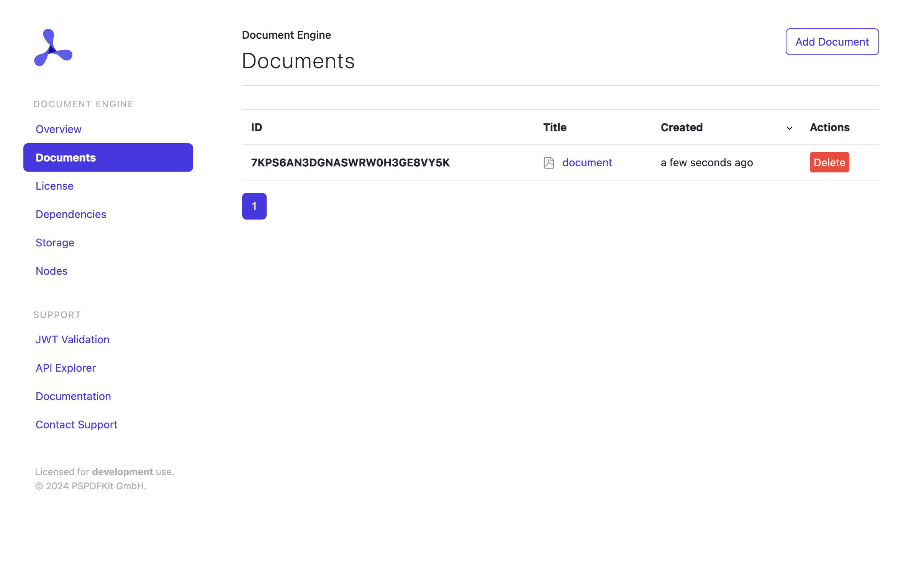924x564 pixels.
Task: Click the API Explorer link in sidebar
Action: (x=66, y=368)
